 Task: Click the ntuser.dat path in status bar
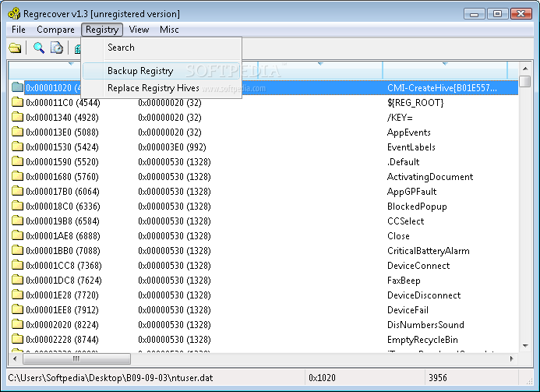click(x=111, y=378)
